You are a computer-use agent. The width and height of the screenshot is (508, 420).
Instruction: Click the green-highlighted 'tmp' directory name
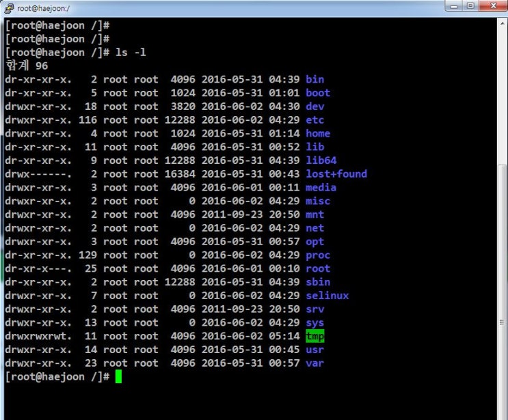coord(315,336)
